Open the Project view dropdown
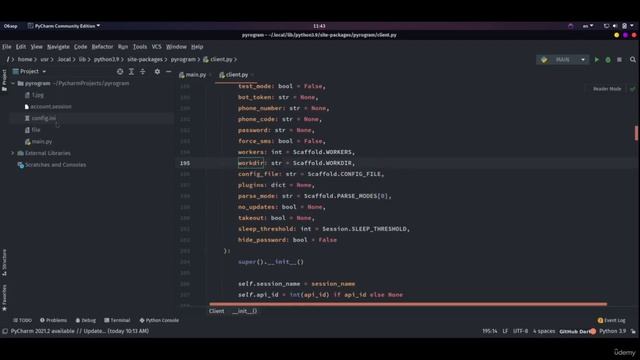 29,71
